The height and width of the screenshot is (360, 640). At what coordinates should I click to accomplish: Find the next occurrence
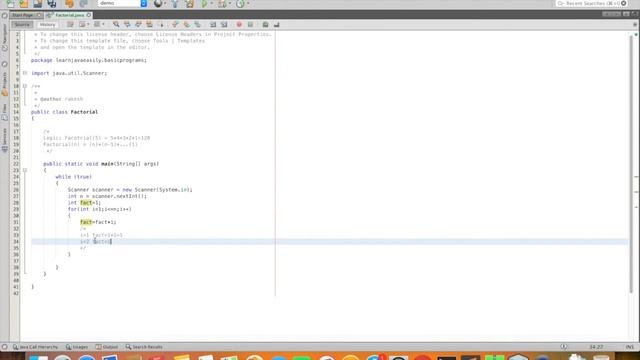pos(138,24)
